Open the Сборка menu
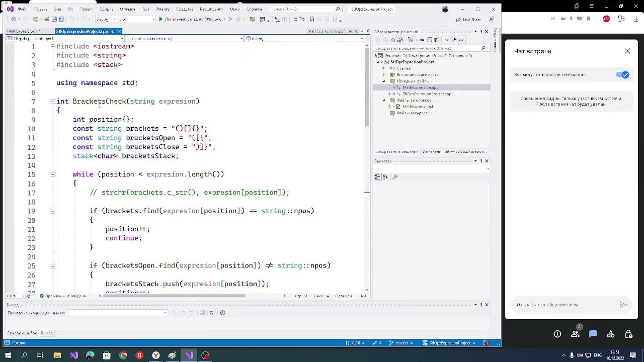 coord(106,9)
